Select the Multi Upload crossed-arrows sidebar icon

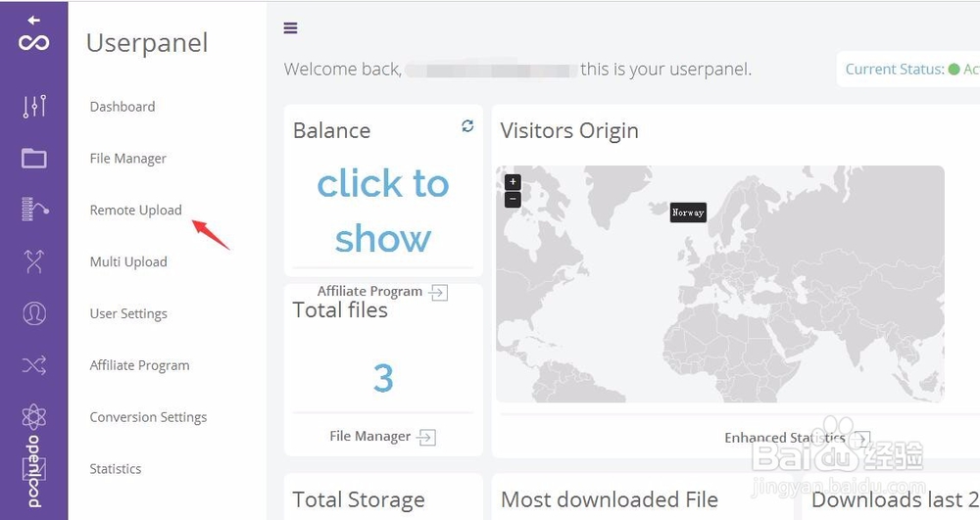click(x=34, y=261)
